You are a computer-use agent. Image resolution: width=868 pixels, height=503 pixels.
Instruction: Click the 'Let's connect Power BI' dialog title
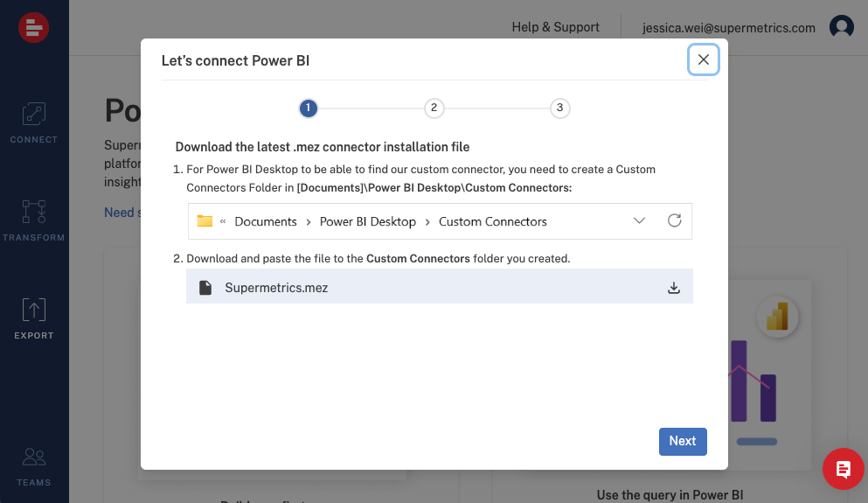pyautogui.click(x=235, y=60)
